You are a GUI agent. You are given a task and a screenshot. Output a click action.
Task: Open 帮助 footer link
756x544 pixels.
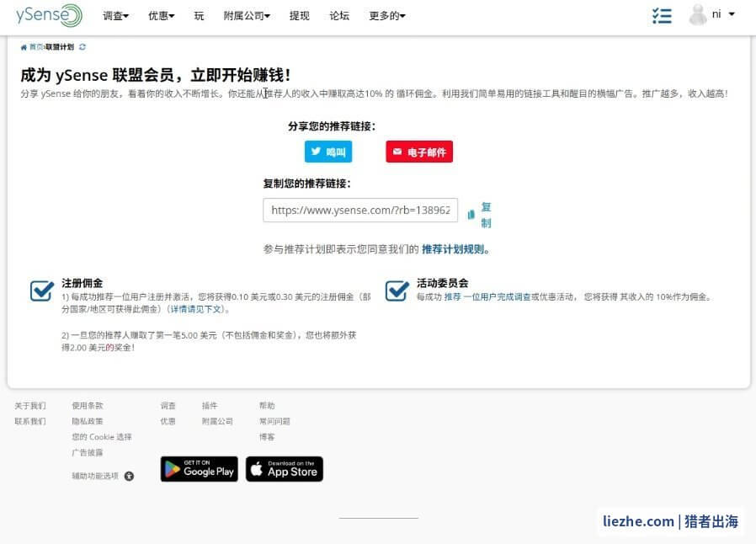point(267,406)
